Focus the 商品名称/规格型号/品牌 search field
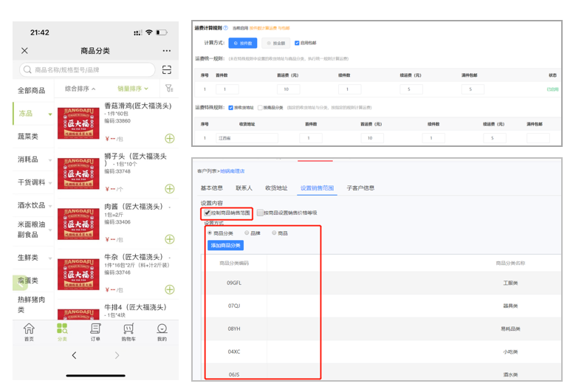 tap(88, 69)
